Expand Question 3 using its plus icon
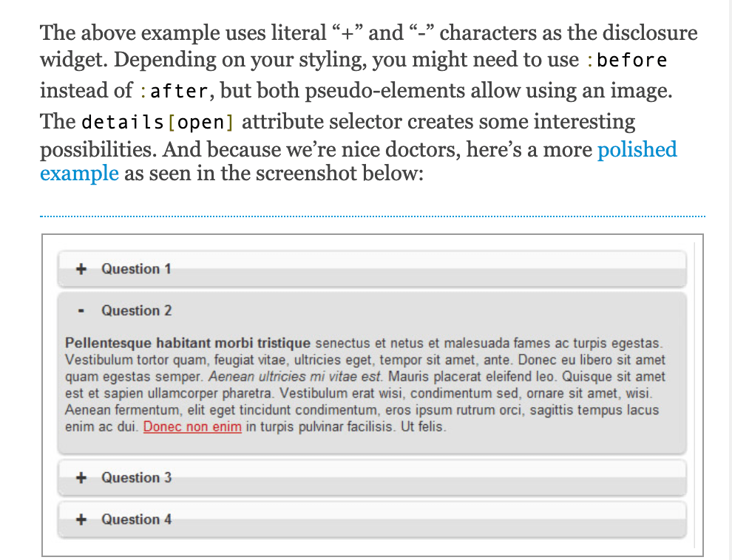732x560 pixels. [x=81, y=478]
